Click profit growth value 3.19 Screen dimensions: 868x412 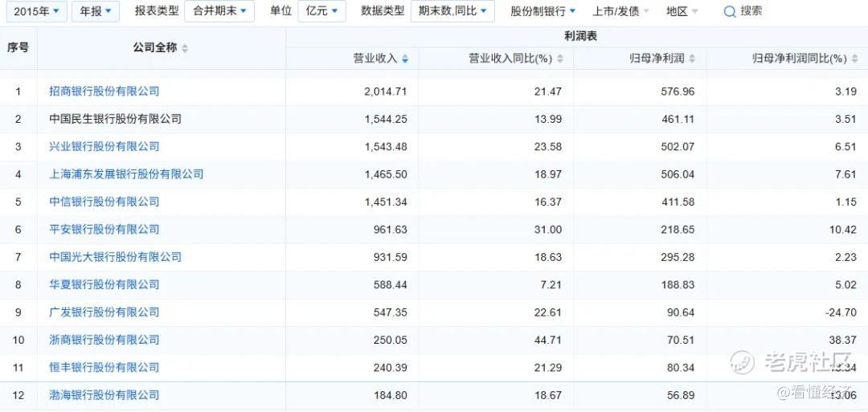coord(845,92)
